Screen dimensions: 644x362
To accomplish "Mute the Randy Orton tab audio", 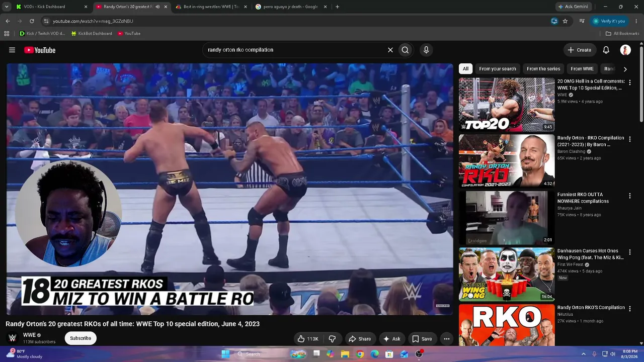I will [157, 7].
